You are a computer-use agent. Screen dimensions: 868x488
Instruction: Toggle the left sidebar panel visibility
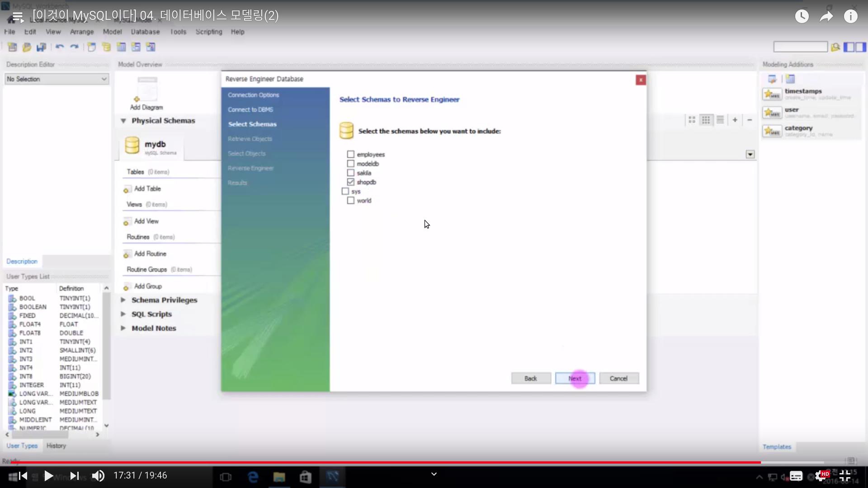click(849, 47)
